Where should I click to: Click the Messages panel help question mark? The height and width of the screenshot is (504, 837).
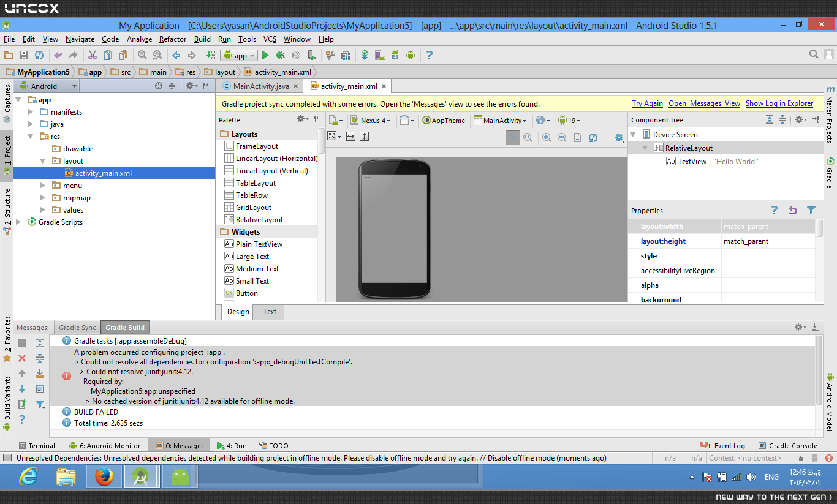click(x=22, y=419)
